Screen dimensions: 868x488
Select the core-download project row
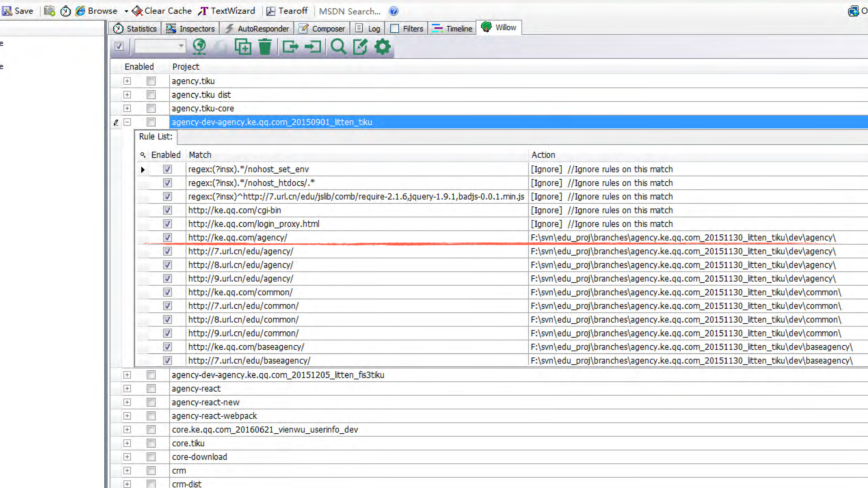199,457
